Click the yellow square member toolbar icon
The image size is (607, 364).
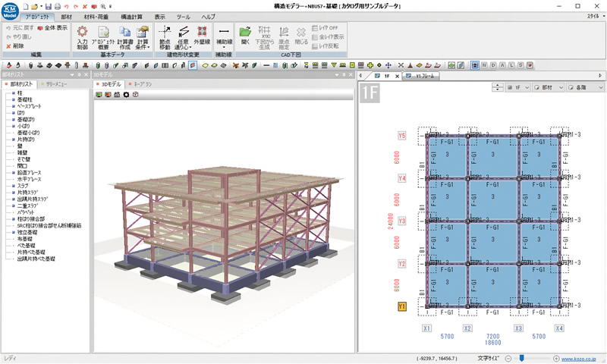pos(352,65)
